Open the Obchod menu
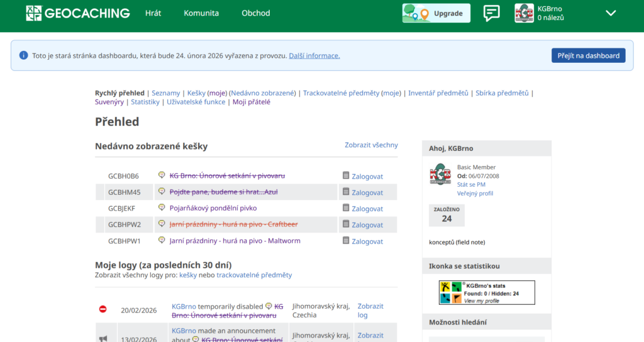The height and width of the screenshot is (342, 644). [x=256, y=13]
